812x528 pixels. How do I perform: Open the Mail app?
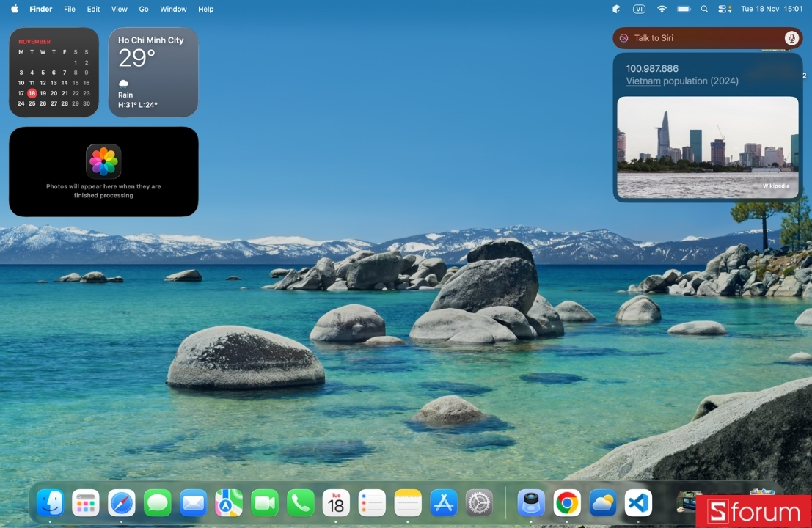[x=193, y=503]
